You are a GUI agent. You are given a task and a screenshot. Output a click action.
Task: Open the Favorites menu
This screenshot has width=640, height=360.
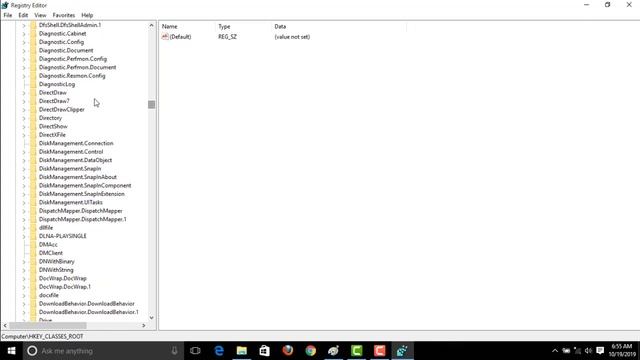tap(64, 15)
